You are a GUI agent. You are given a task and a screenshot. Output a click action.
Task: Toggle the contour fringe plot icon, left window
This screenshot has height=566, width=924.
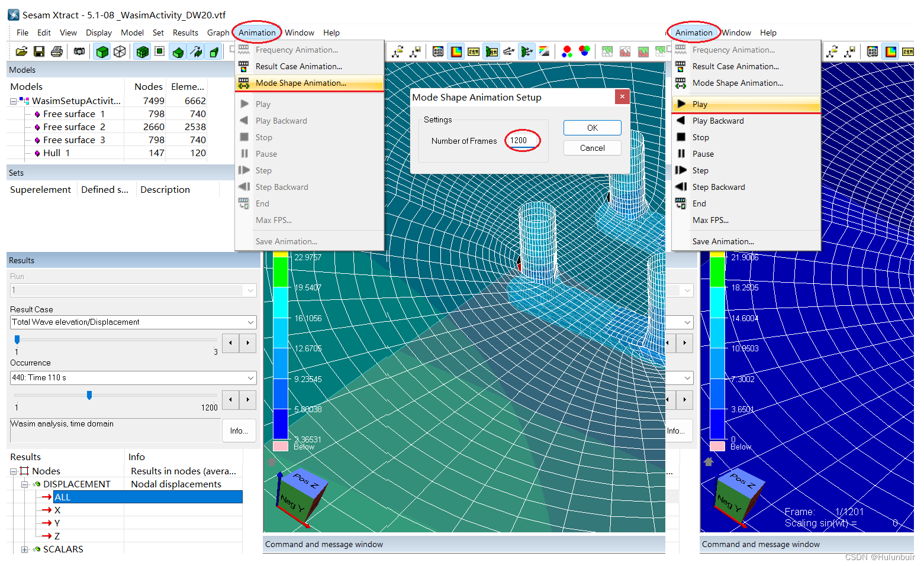(x=456, y=51)
